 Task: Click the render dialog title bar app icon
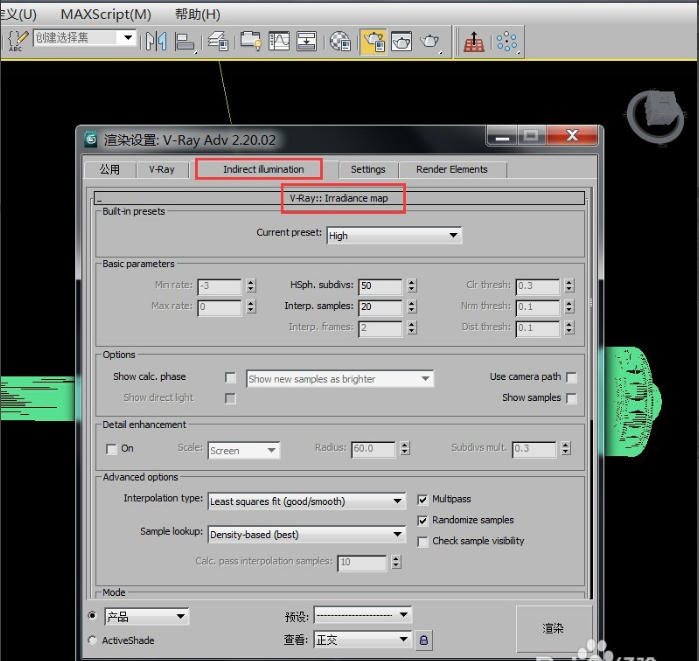pyautogui.click(x=91, y=140)
